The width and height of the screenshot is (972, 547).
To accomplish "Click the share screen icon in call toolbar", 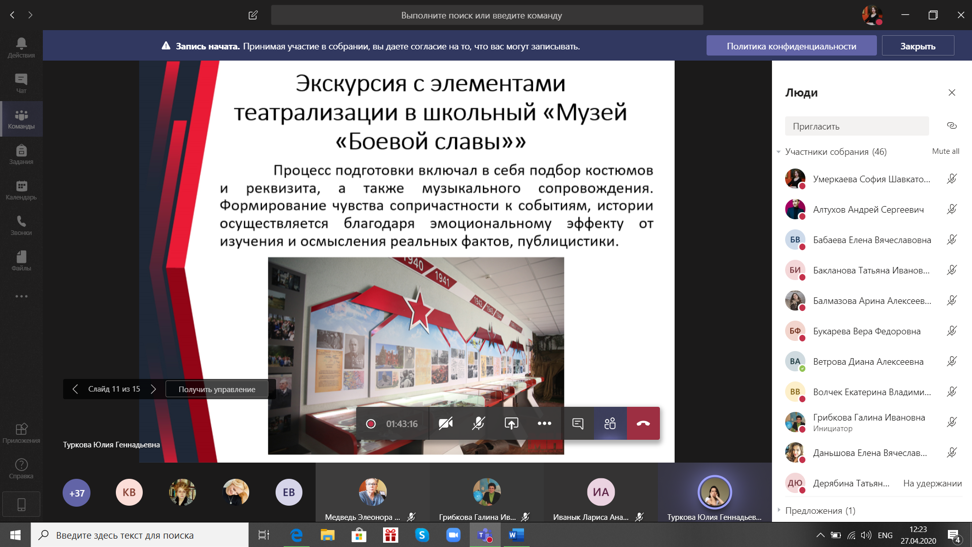I will [x=511, y=424].
